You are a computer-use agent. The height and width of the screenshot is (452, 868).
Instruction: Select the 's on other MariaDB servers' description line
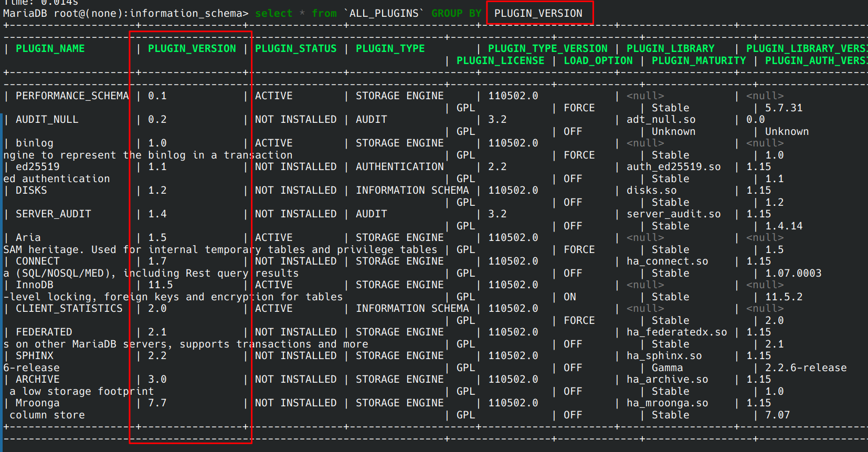tap(186, 344)
